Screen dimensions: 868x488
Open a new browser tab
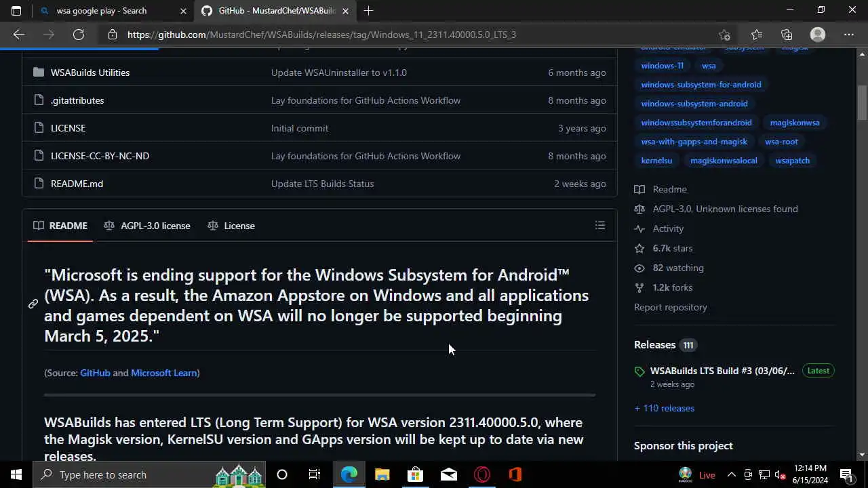[368, 11]
